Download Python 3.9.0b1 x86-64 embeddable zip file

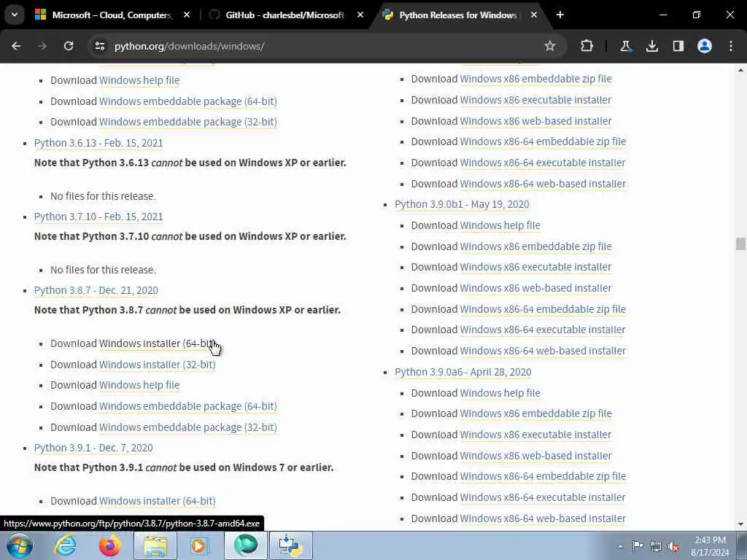click(x=543, y=309)
